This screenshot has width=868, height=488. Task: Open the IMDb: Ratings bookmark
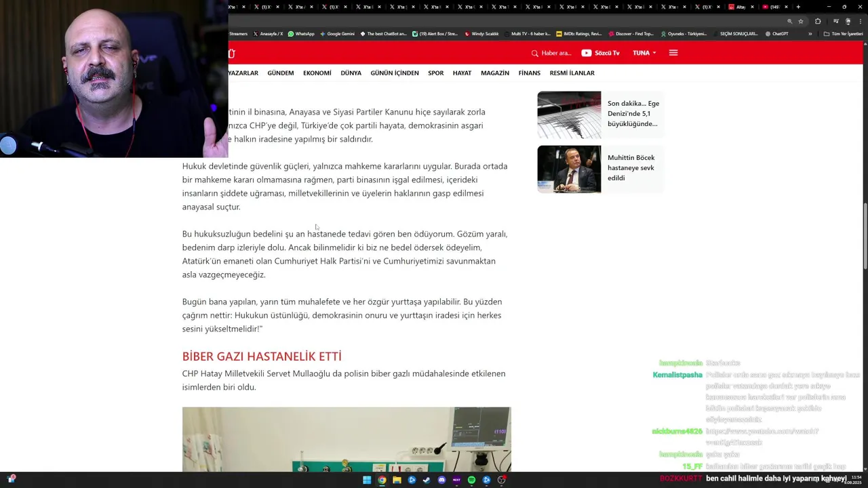[578, 34]
